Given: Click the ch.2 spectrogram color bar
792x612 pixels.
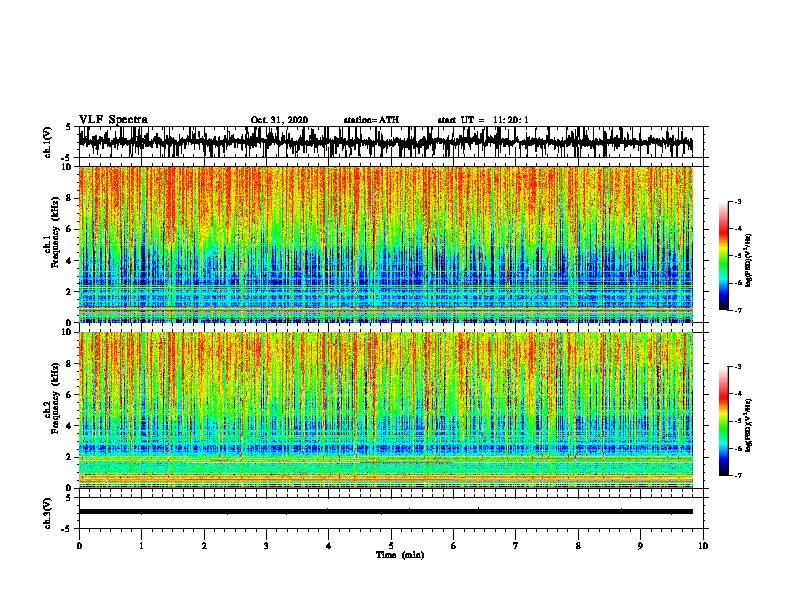Looking at the screenshot, I should (723, 421).
